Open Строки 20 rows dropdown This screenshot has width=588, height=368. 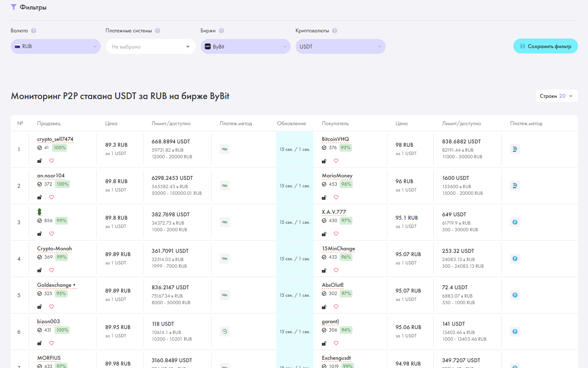pyautogui.click(x=556, y=96)
